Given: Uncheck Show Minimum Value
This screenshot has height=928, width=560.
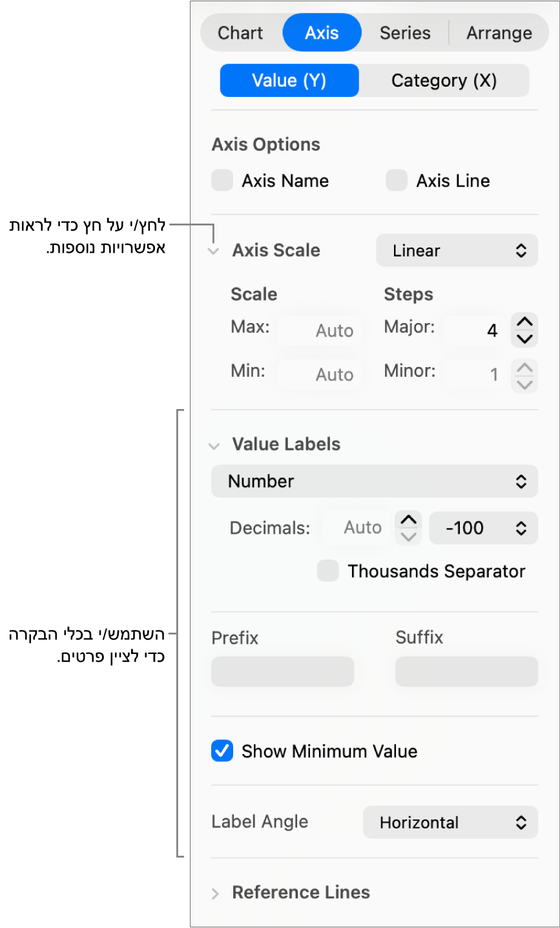Looking at the screenshot, I should pyautogui.click(x=222, y=751).
